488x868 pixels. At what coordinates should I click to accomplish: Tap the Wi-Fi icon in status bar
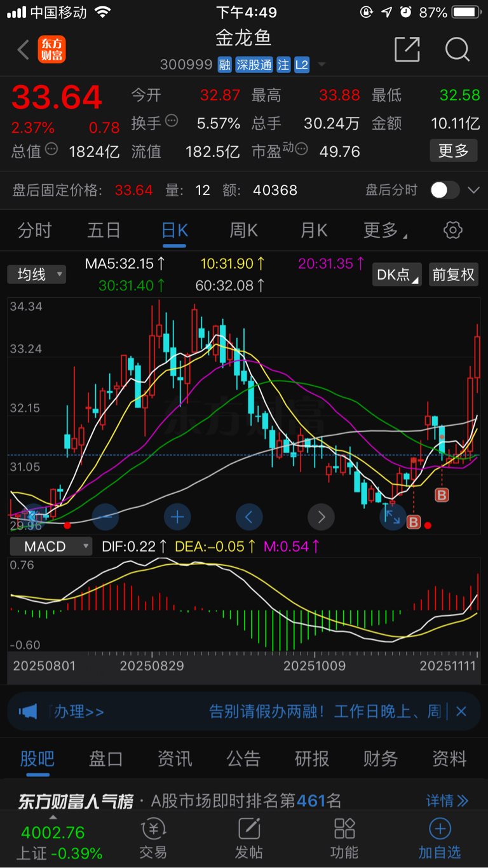(x=102, y=11)
